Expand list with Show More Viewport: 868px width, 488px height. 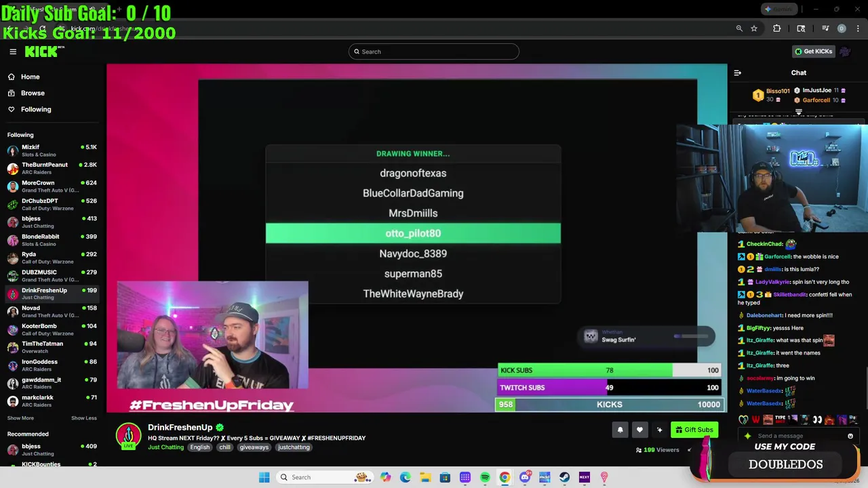(20, 418)
